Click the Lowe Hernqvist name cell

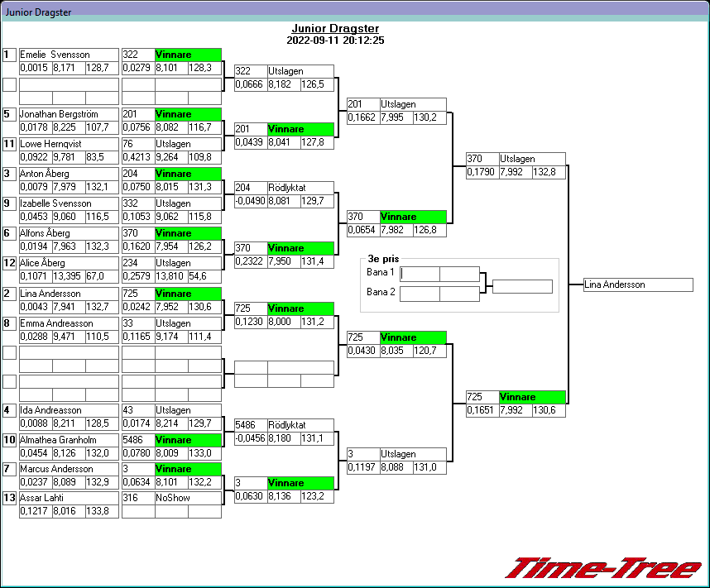[x=69, y=144]
